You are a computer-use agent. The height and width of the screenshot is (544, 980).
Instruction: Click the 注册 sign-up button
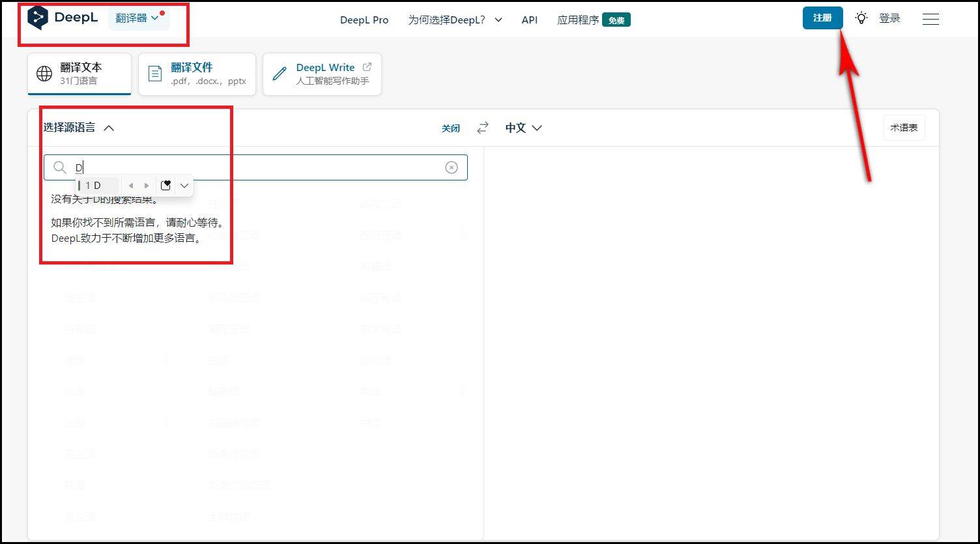coord(822,18)
